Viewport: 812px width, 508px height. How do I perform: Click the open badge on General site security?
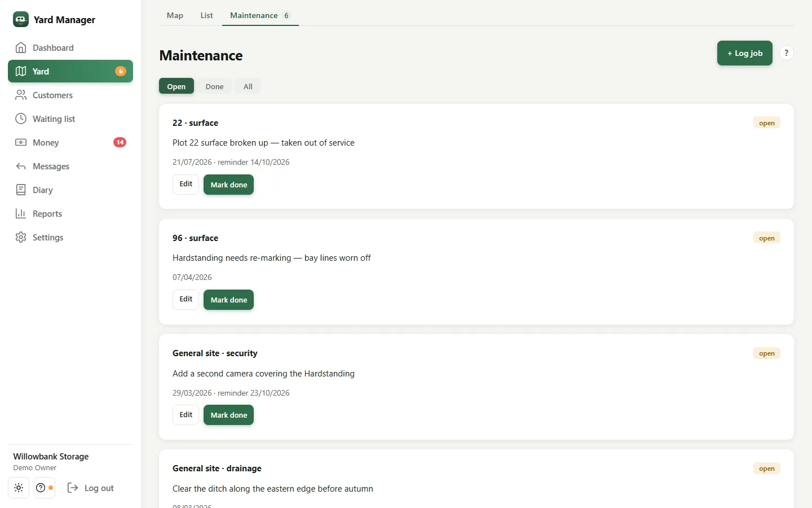767,353
